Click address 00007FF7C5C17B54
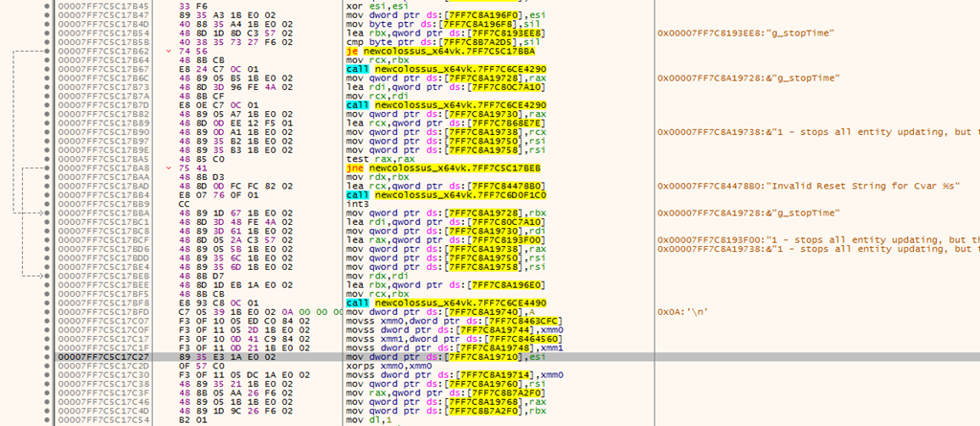The width and height of the screenshot is (980, 426). coord(104,33)
